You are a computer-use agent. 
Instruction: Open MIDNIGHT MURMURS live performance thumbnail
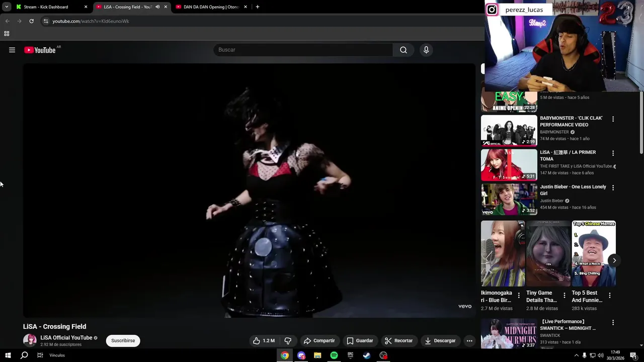[x=509, y=334]
